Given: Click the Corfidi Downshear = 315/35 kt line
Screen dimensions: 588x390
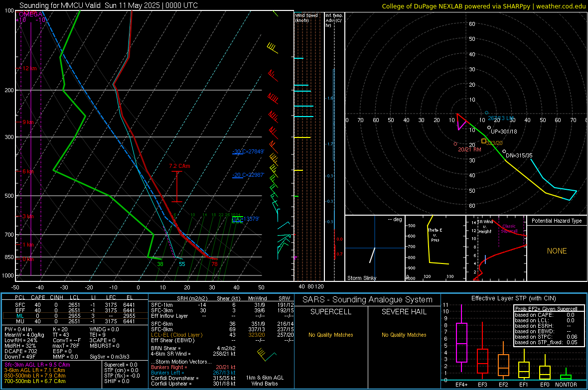Looking at the screenshot, I should pos(193,378).
